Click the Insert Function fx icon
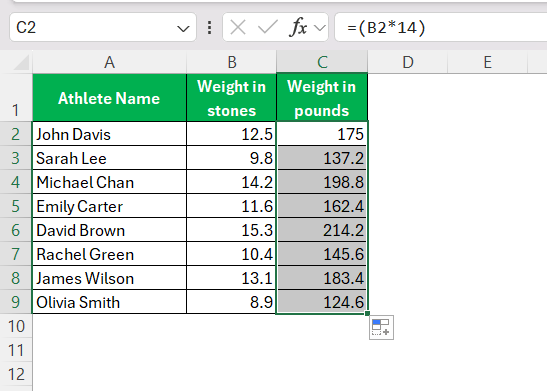 click(298, 27)
